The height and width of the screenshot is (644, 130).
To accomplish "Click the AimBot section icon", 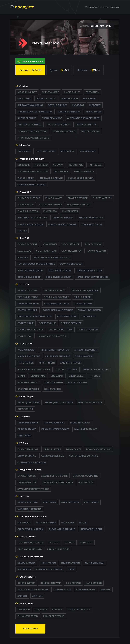I will pos(17,86).
